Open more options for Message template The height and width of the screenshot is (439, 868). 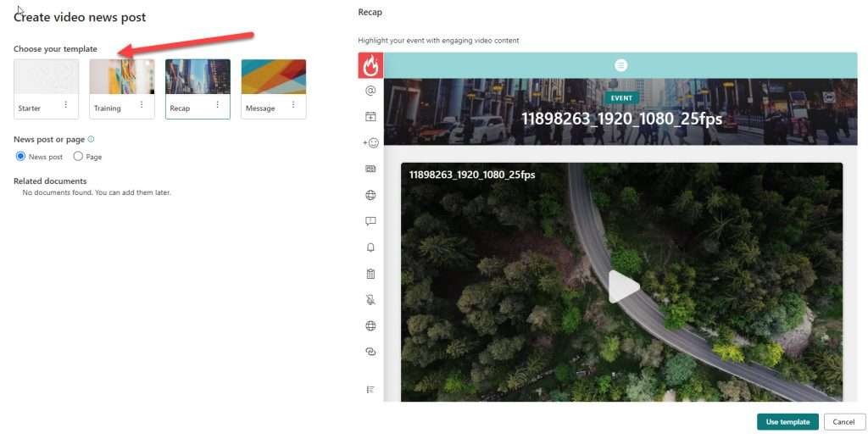293,104
